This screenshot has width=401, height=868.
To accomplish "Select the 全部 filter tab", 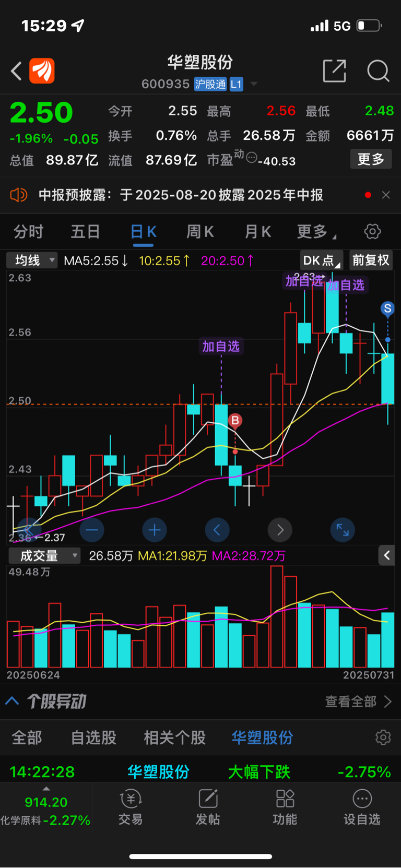I will point(27,738).
